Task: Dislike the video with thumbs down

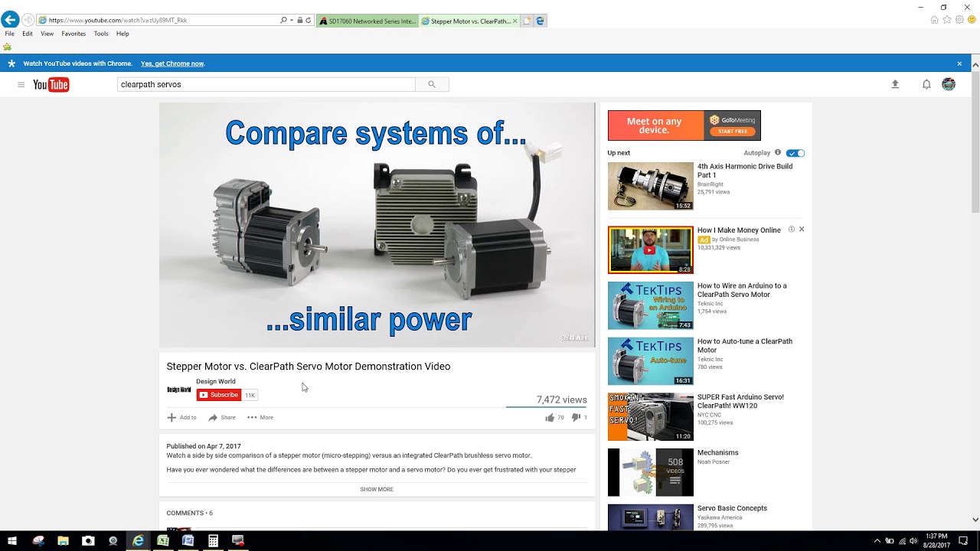Action: tap(580, 418)
